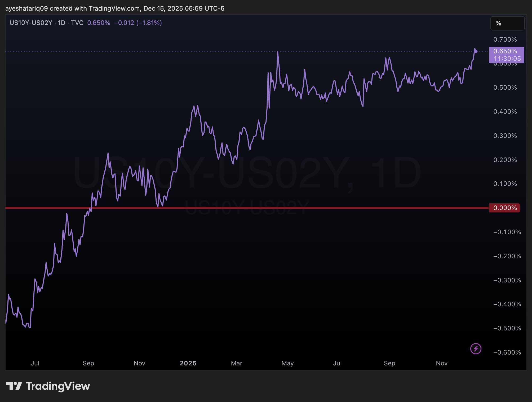Click the 0.700% price scale label
Image resolution: width=532 pixels, height=402 pixels.
pos(505,40)
